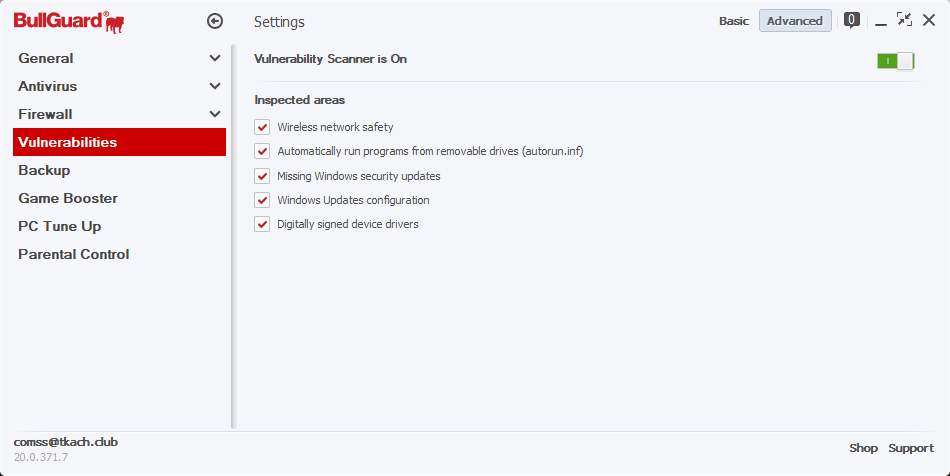The height and width of the screenshot is (476, 950).
Task: Open the notifications counter icon
Action: click(852, 19)
